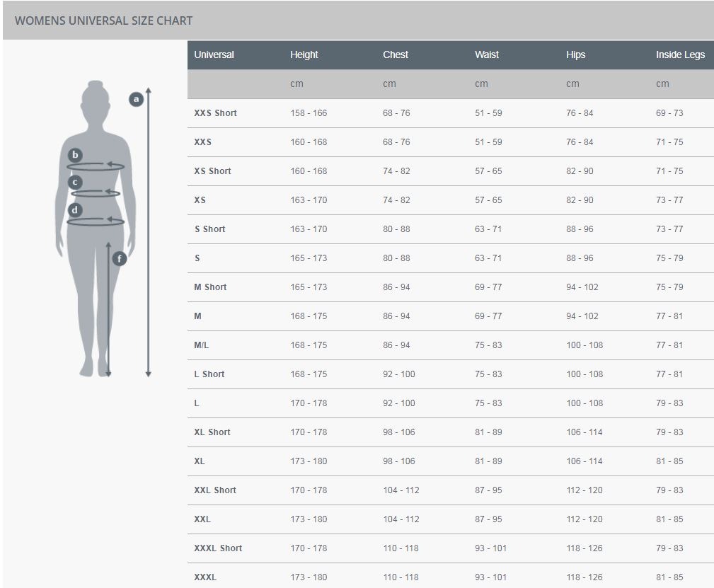Screen dimensions: 714x588
Task: Select the L Short row label
Action: tap(209, 374)
